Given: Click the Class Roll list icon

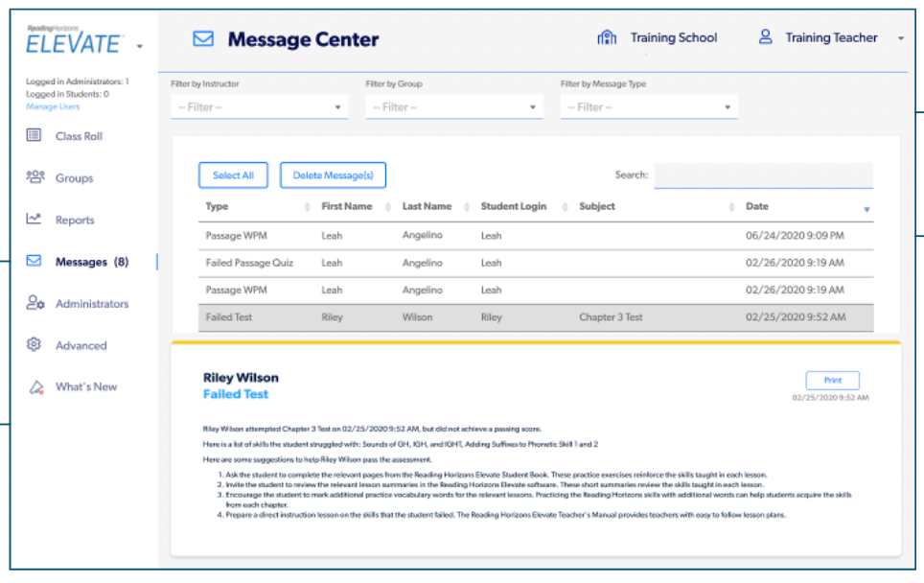Looking at the screenshot, I should click(x=35, y=135).
